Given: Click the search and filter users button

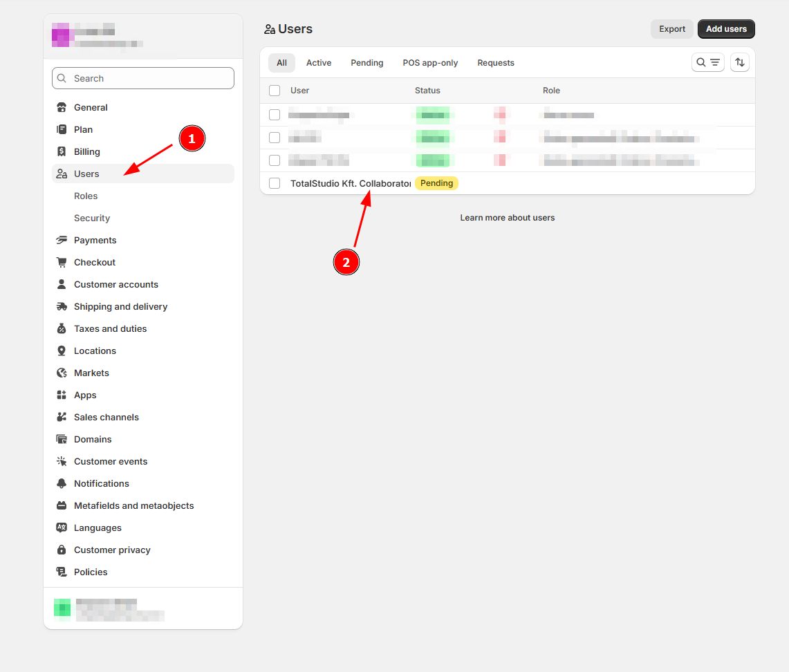Looking at the screenshot, I should click(707, 62).
